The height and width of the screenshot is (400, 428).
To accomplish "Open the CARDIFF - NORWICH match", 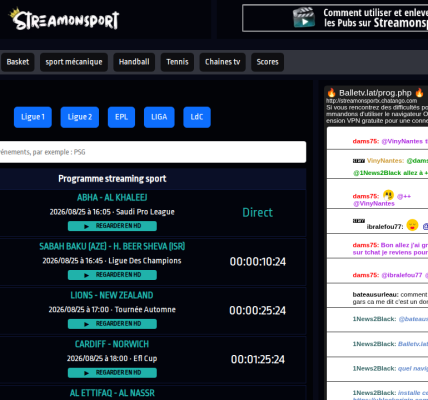I will [112, 344].
